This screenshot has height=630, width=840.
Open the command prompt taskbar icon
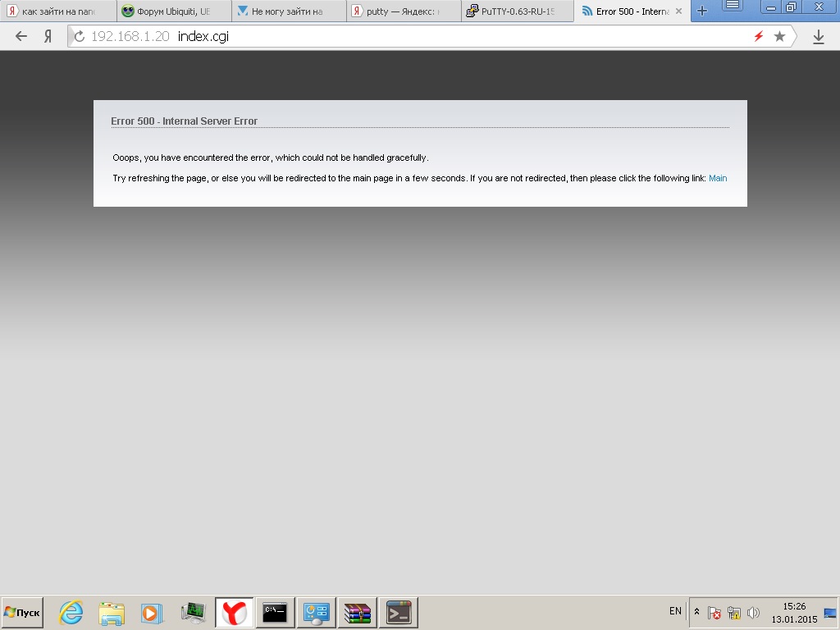275,612
